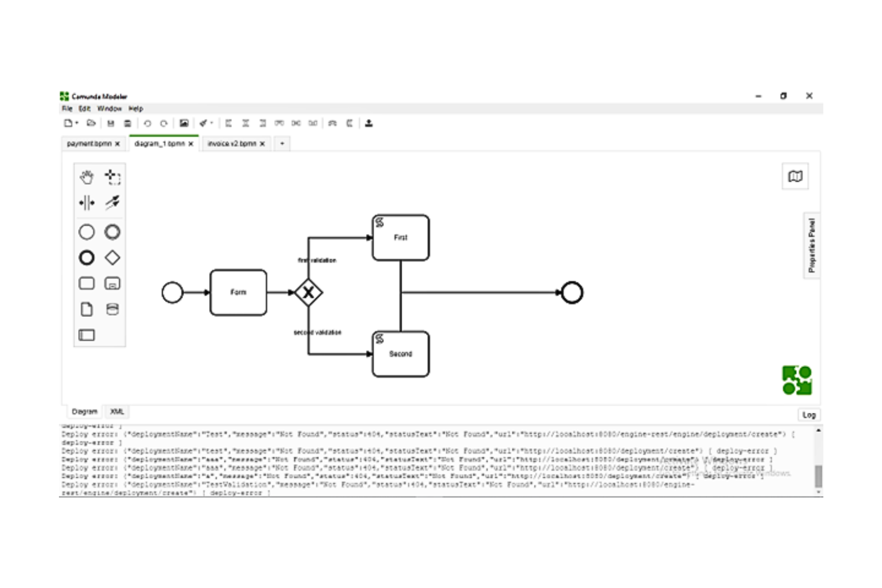This screenshot has width=882, height=588.
Task: Add a gateway from the palette
Action: pos(112,257)
